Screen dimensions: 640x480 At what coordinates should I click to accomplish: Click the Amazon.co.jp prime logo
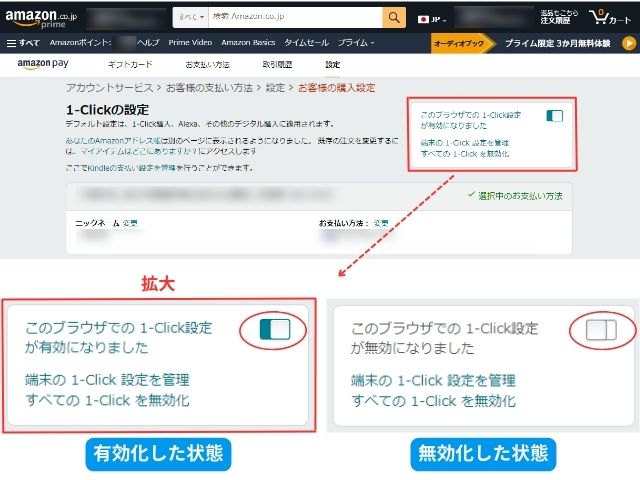point(41,18)
